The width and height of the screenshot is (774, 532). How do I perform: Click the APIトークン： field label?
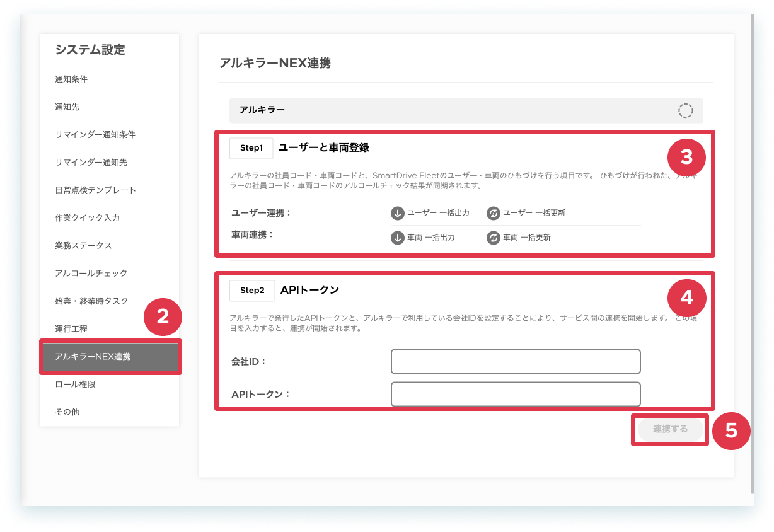point(260,394)
